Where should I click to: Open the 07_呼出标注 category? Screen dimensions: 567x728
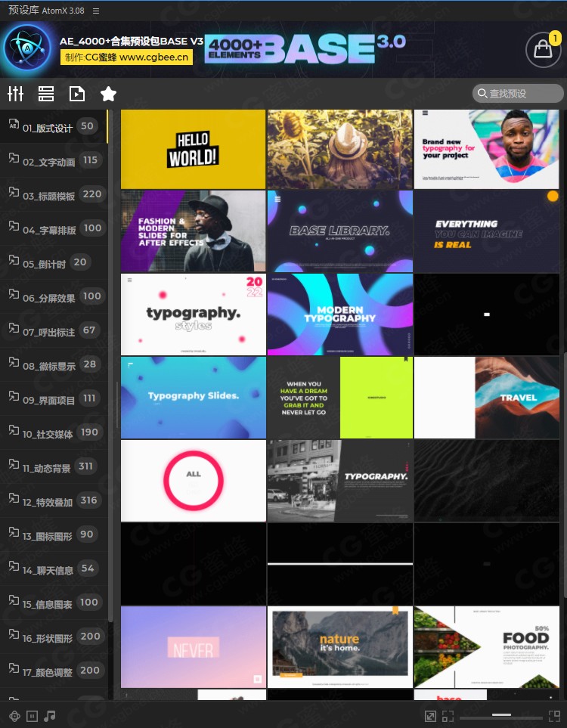[x=54, y=330]
